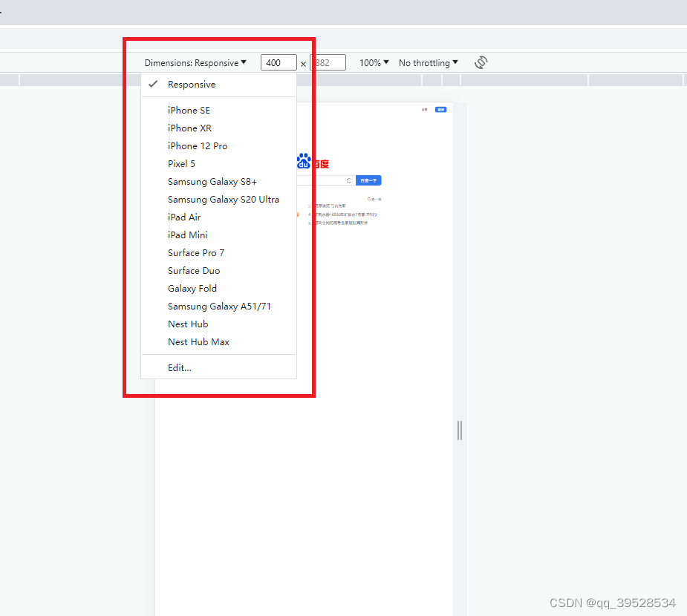The image size is (687, 616).
Task: Choose Samsung Galaxy A51/71 device
Action: click(x=218, y=307)
